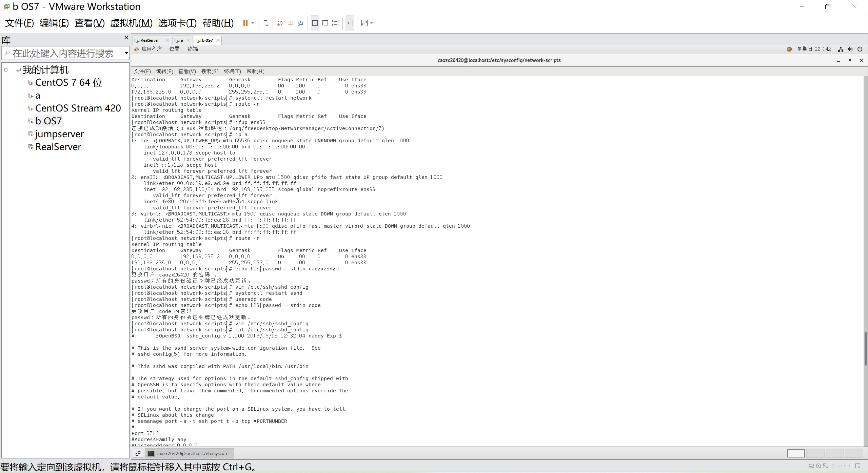
Task: Open the guest volume icon
Action: 850,49
